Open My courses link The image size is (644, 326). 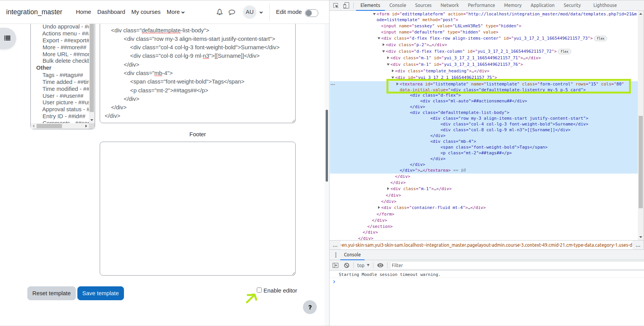tap(146, 12)
